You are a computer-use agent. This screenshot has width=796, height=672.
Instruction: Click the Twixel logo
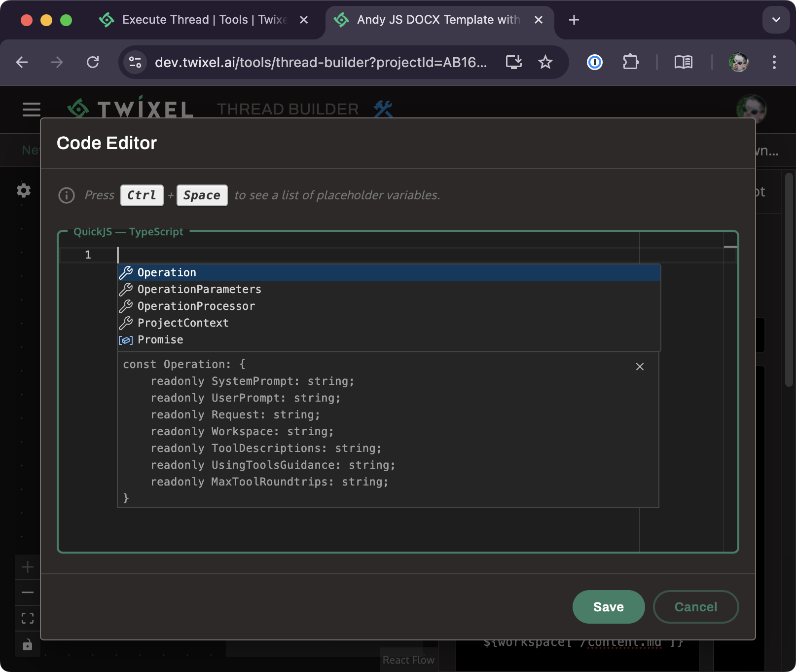click(129, 109)
